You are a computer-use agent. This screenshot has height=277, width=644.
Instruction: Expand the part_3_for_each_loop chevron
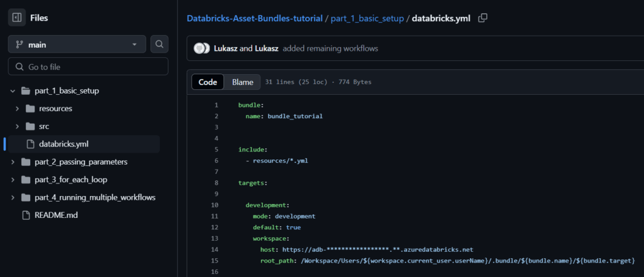coord(13,180)
